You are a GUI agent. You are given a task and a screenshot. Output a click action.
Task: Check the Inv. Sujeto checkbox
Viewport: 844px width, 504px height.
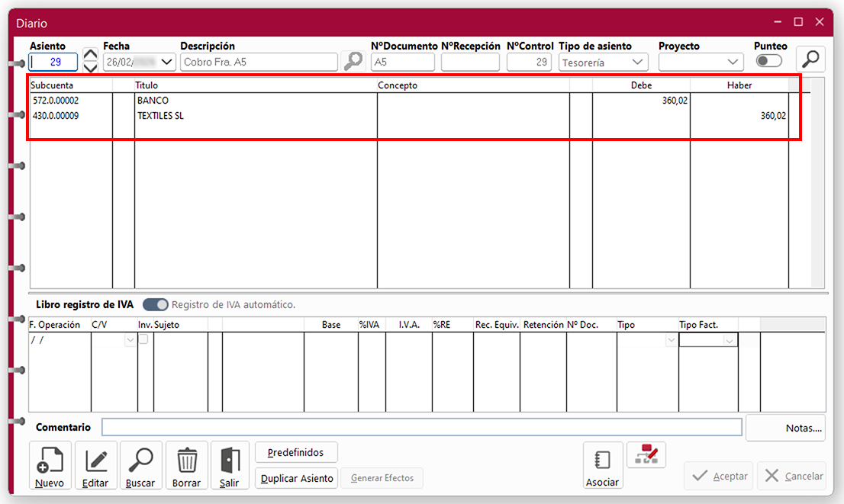tap(143, 340)
